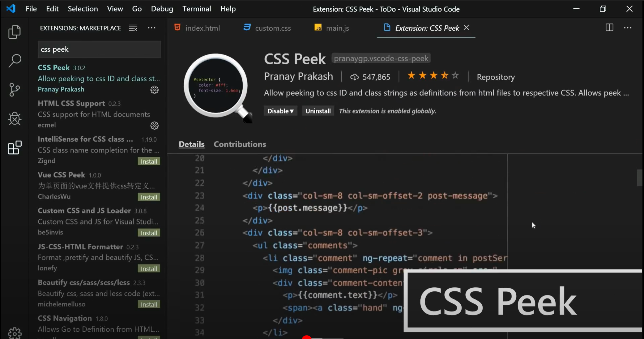Open manage gear for CSS Peek
The width and height of the screenshot is (644, 339).
point(154,90)
